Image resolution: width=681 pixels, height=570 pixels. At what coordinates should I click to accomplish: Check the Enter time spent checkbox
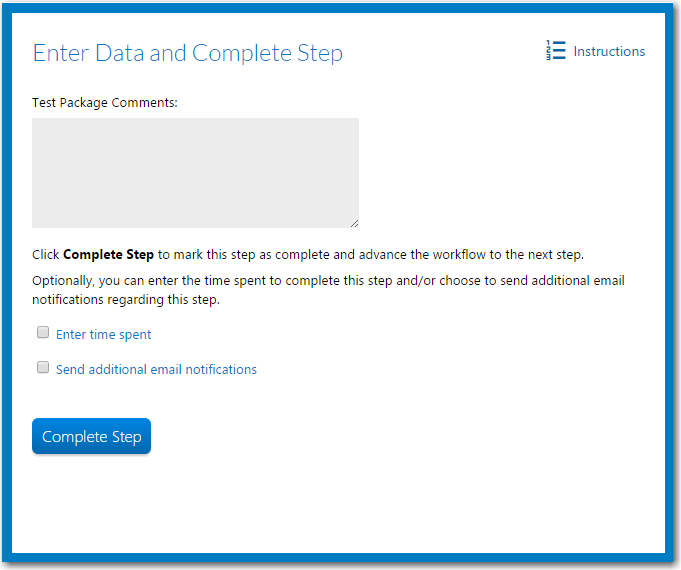point(43,332)
